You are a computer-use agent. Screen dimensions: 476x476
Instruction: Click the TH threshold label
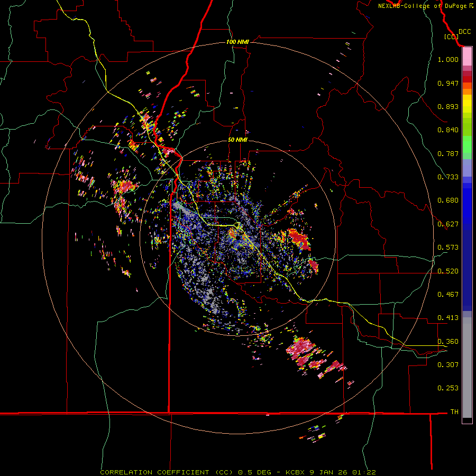pos(454,412)
